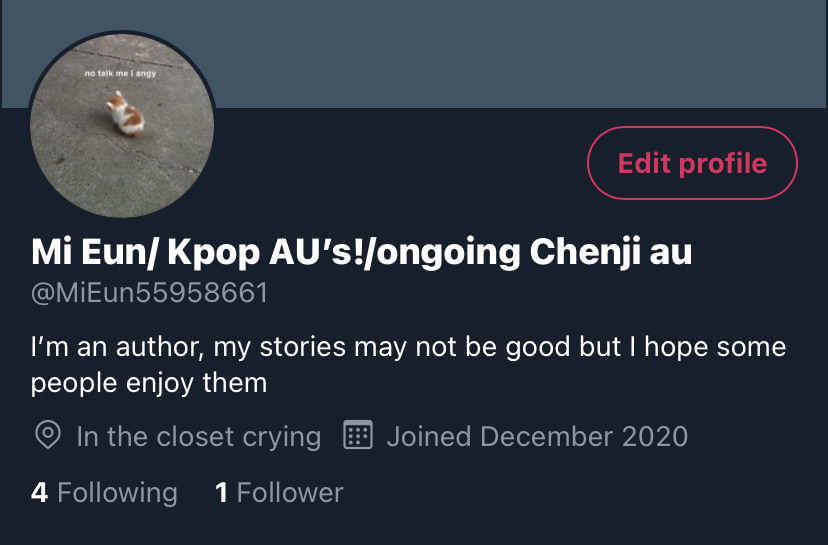Click the calendar joined-date icon
Viewport: 828px width, 545px height.
coord(358,435)
